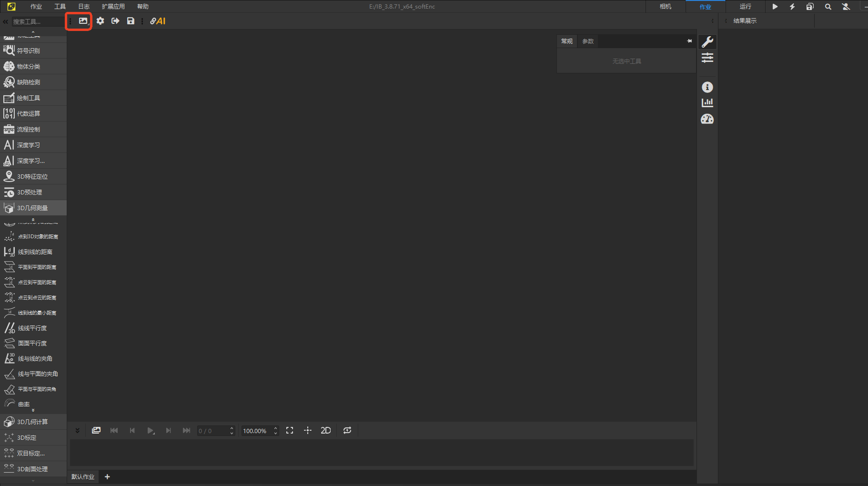Add a new job with plus button
The height and width of the screenshot is (486, 868).
click(107, 477)
